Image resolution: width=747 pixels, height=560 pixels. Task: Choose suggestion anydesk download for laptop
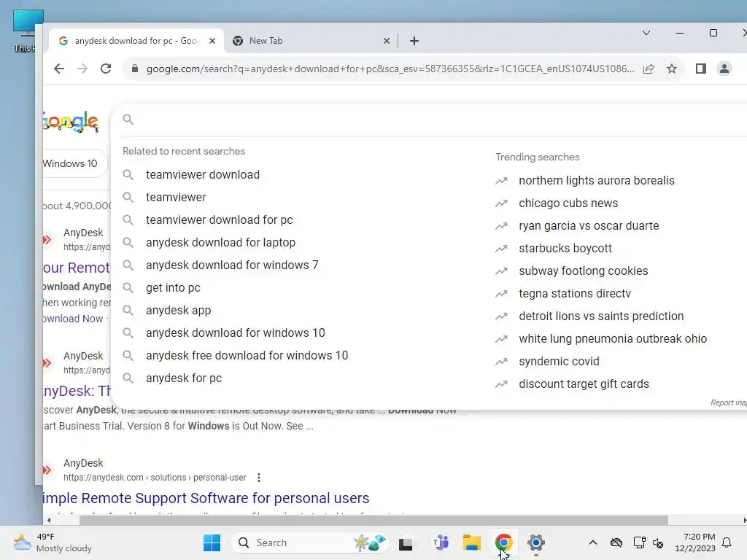tap(220, 242)
